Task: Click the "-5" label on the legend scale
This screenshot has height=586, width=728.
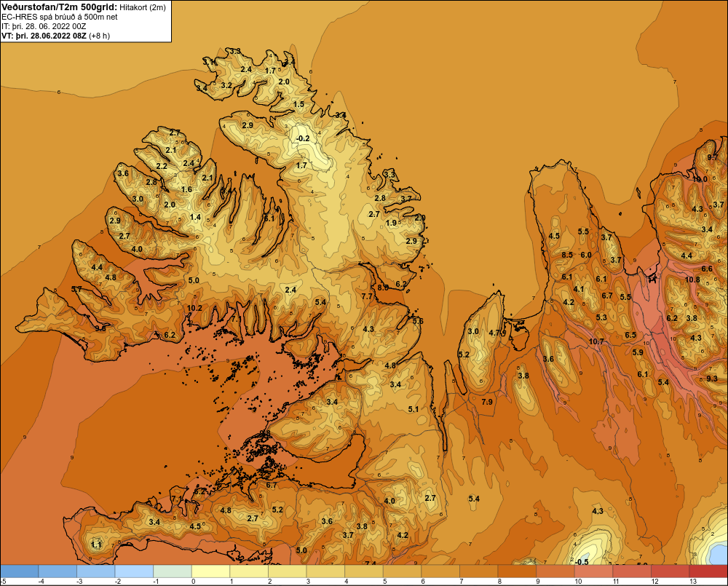Action: 4,582
